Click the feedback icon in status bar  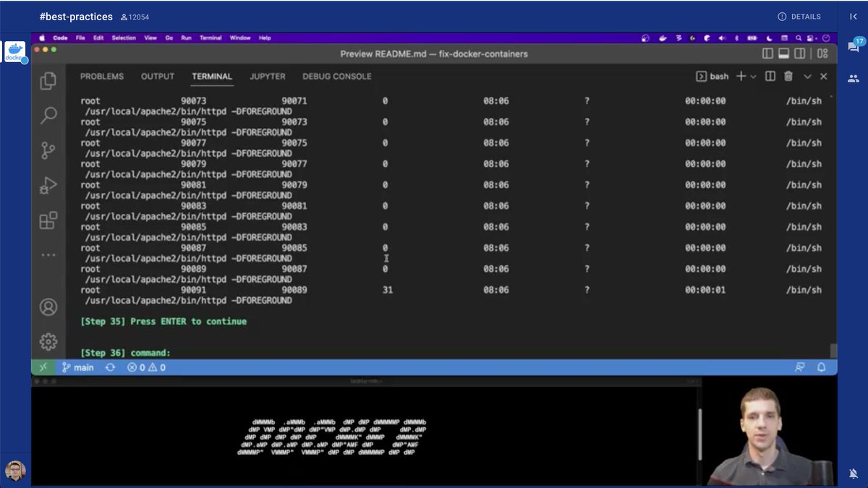click(x=800, y=367)
